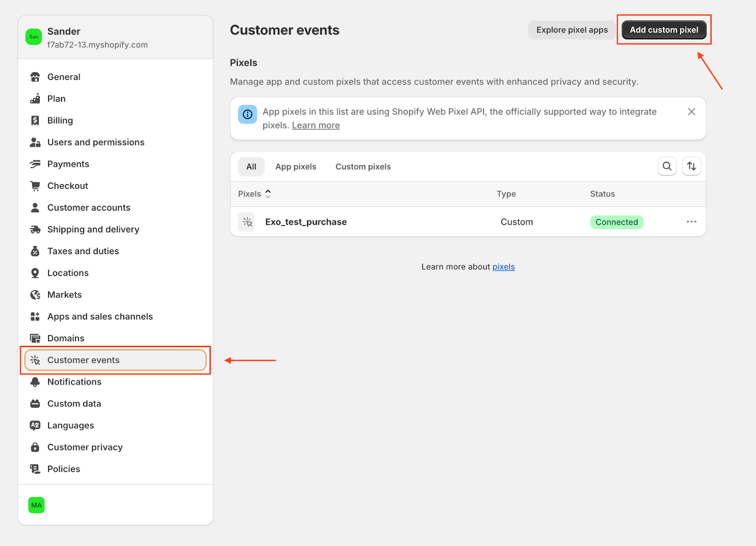Click the Checkout cart icon
Viewport: 756px width, 546px height.
click(35, 186)
